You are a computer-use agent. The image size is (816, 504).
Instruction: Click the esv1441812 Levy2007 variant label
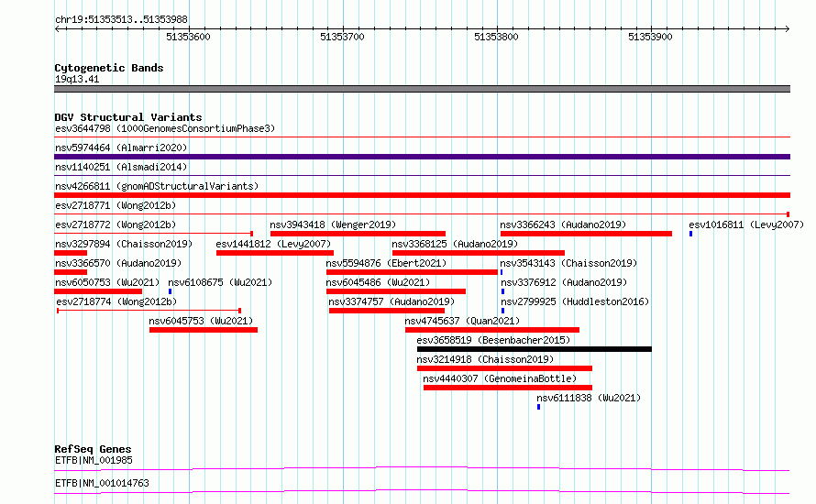pos(273,244)
